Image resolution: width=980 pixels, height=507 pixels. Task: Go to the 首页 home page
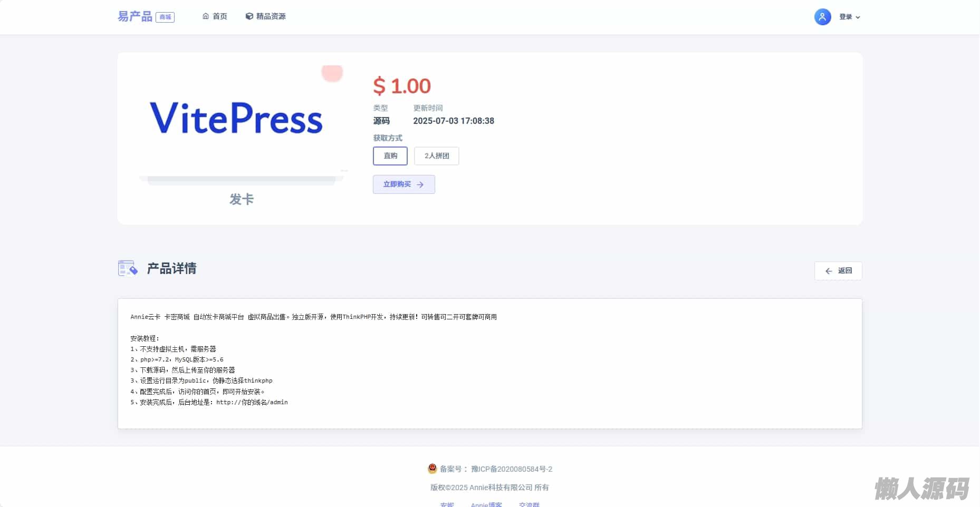(x=215, y=16)
